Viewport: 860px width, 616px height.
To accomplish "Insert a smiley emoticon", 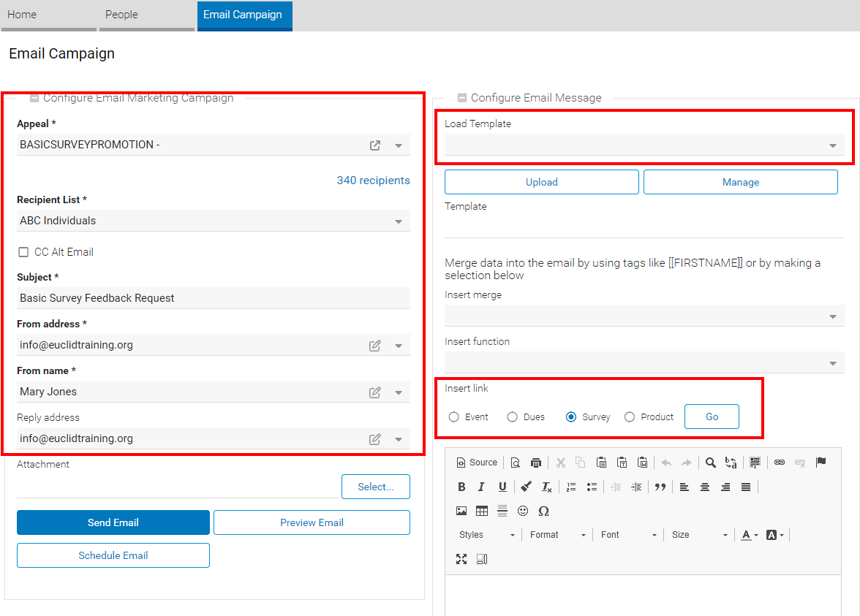I will coord(523,511).
